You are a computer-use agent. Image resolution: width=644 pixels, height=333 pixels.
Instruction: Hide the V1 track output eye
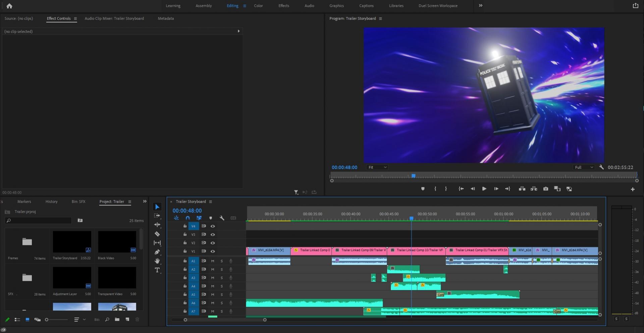213,251
